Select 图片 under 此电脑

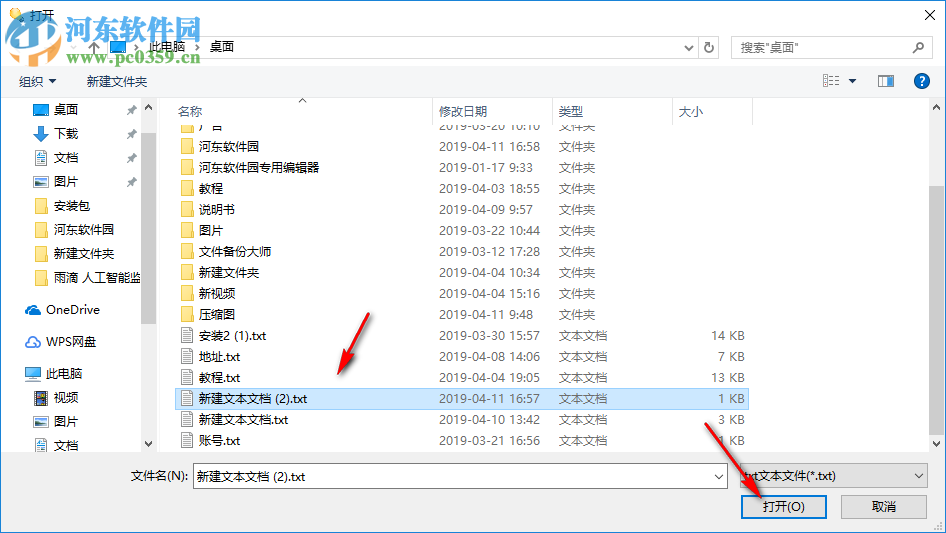(66, 421)
